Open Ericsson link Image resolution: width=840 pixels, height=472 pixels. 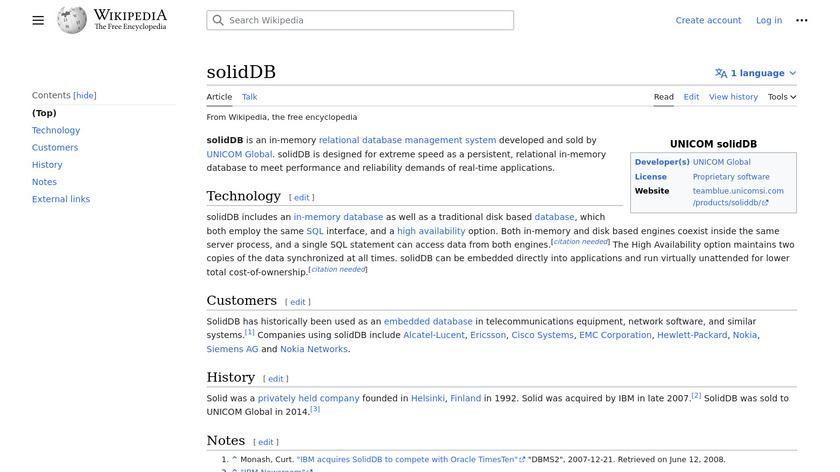coord(488,335)
